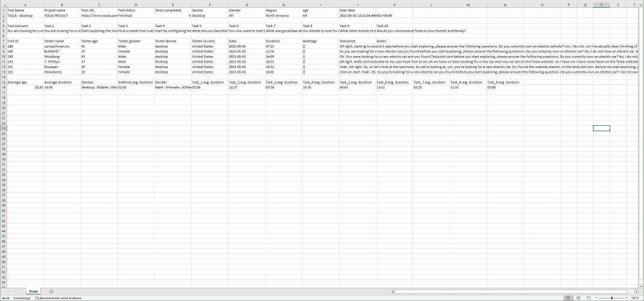Select the 'Transcript' header cell
This screenshot has width=644, height=301.
click(x=357, y=41)
